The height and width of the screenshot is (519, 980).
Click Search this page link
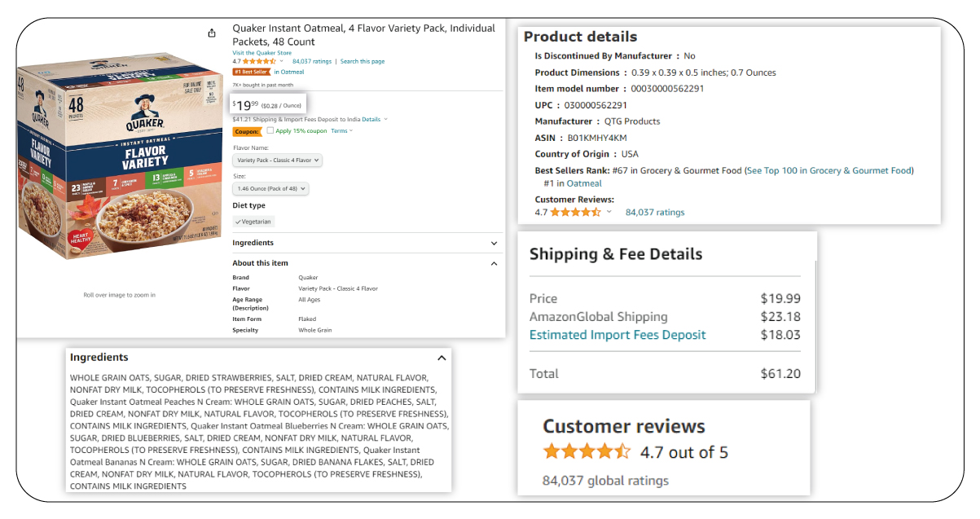363,61
